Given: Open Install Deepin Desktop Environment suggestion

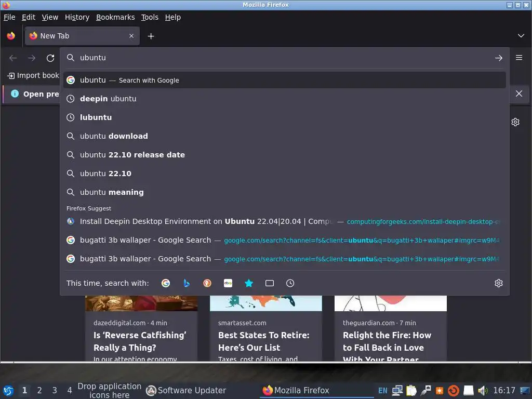Looking at the screenshot, I should click(x=284, y=221).
